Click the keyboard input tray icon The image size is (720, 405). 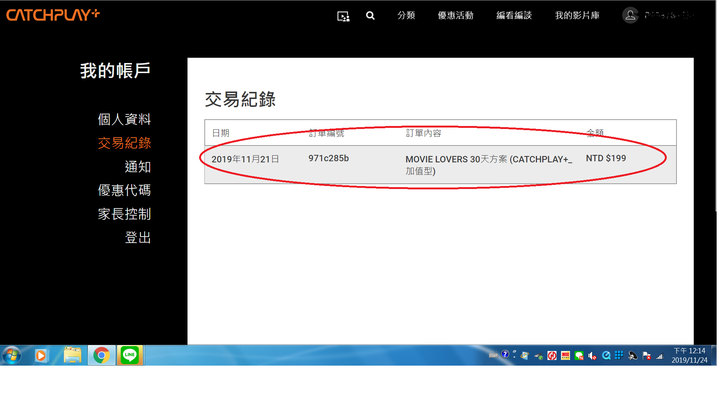[x=493, y=355]
